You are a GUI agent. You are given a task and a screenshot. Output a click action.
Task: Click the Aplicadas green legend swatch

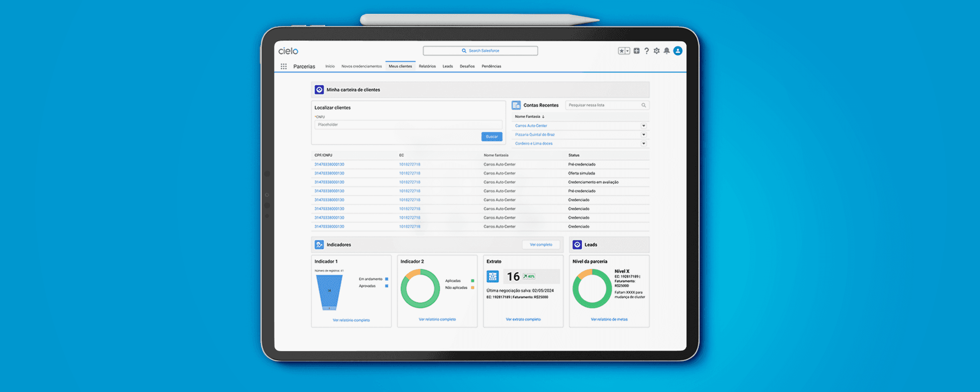coord(473,281)
